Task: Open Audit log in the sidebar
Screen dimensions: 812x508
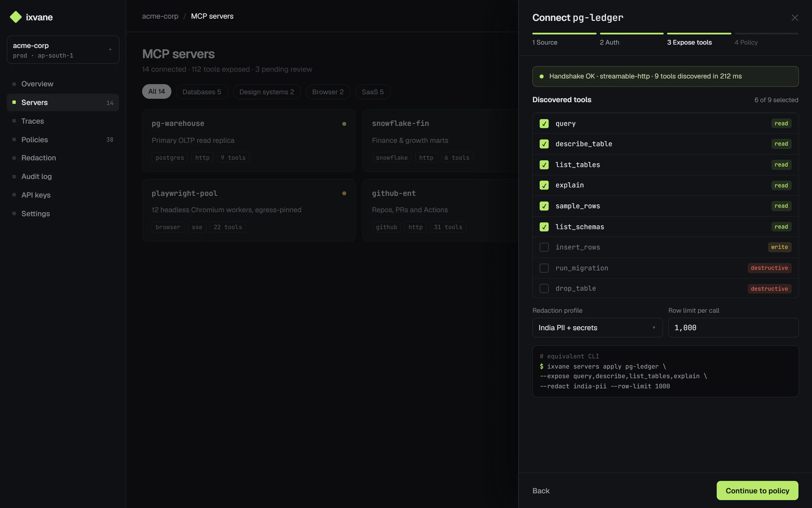Action: pos(63,176)
